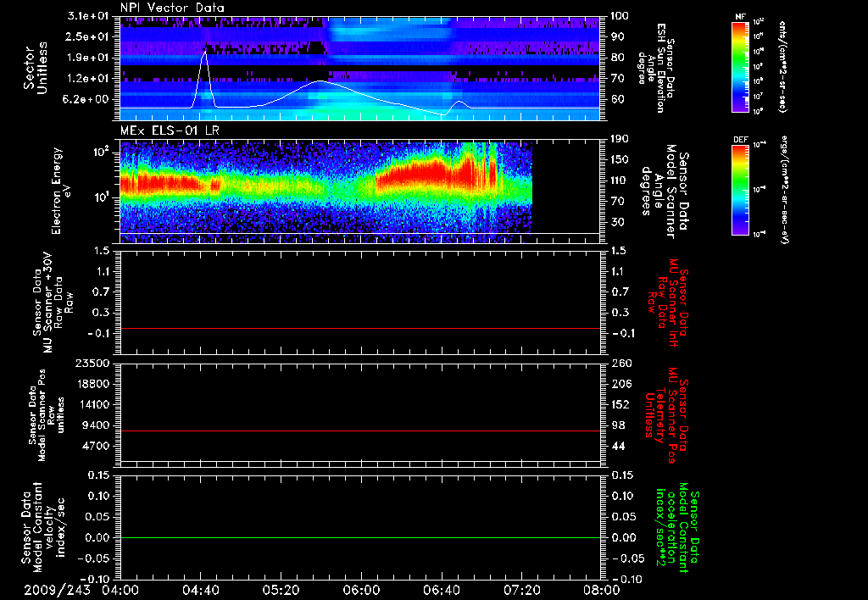The image size is (868, 600).
Task: Click the ergs/(cm**2-sr-sec-eV) units label
Action: coord(784,190)
